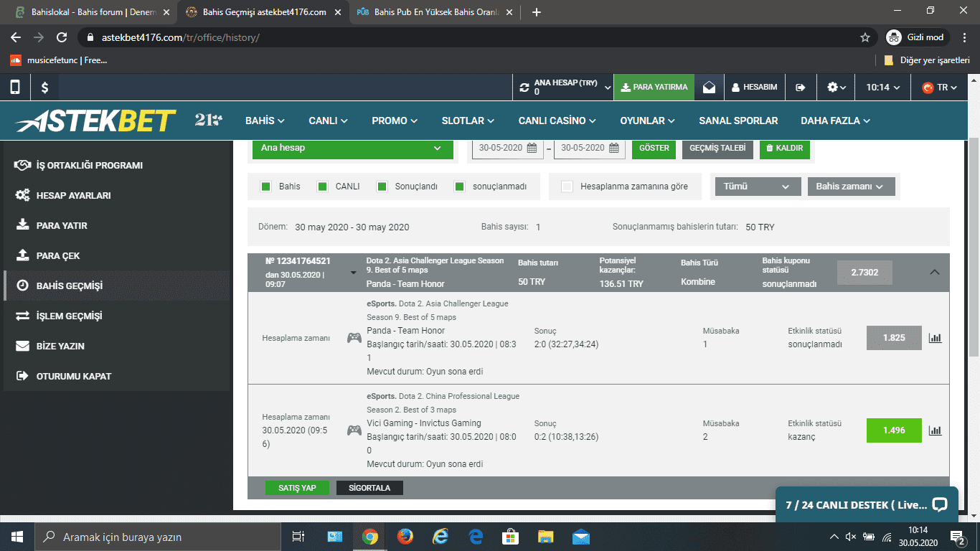
Task: Open the Windows notification center
Action: (957, 537)
